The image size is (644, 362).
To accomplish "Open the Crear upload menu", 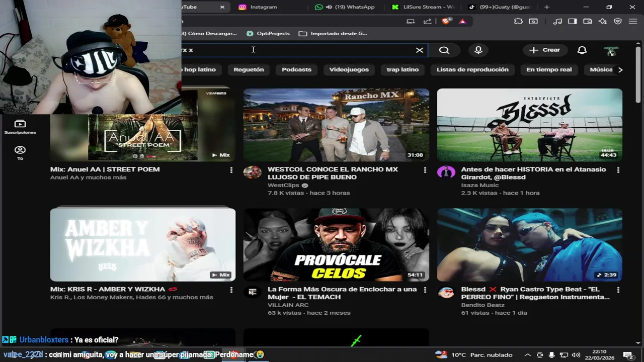I will 544,50.
